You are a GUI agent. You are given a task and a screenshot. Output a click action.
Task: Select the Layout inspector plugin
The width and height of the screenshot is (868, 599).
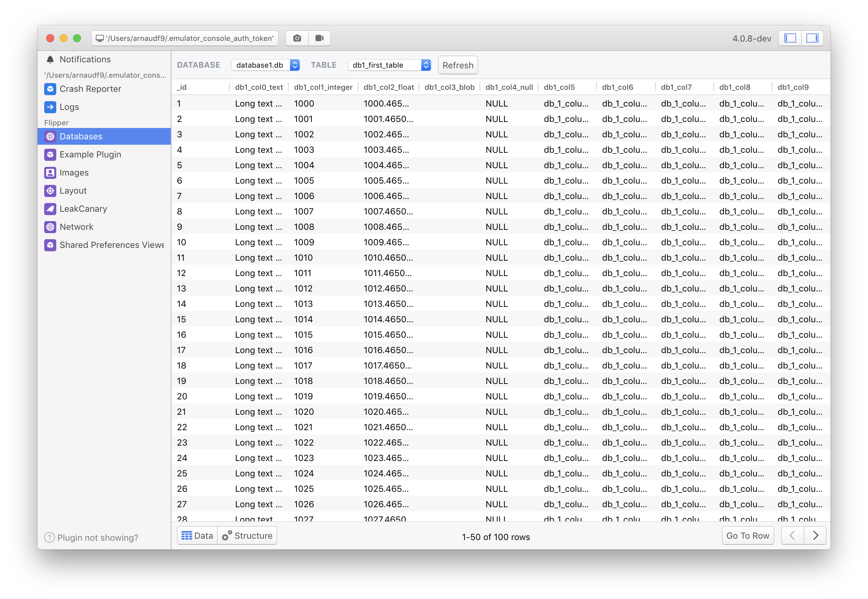(x=73, y=191)
